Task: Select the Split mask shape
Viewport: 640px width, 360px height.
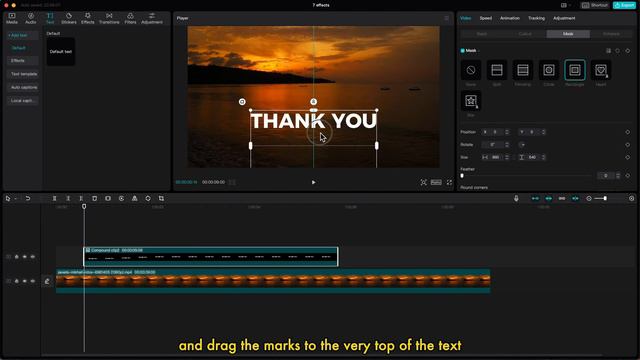Action: tap(497, 70)
